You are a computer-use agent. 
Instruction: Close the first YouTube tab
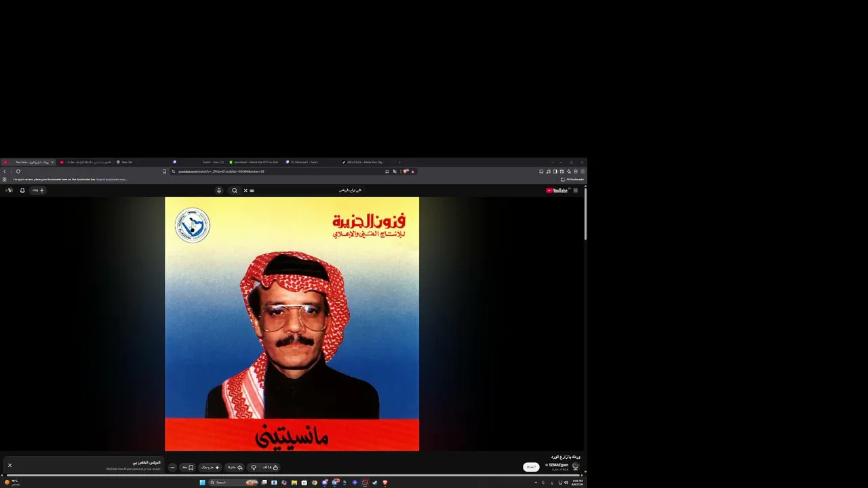pos(52,162)
